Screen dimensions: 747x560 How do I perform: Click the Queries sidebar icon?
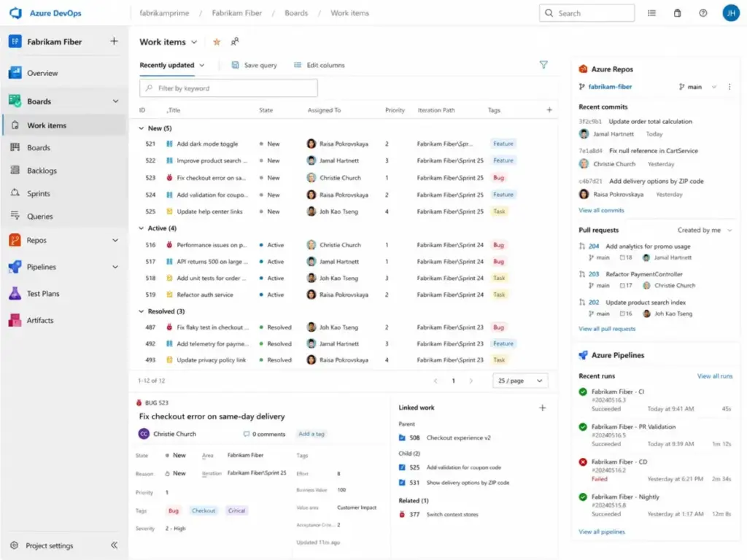click(15, 216)
